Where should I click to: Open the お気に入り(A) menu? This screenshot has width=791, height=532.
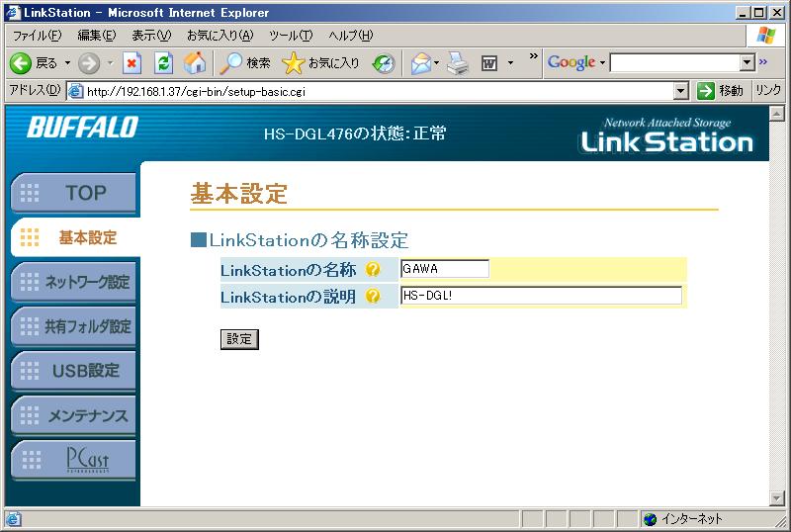coord(220,36)
